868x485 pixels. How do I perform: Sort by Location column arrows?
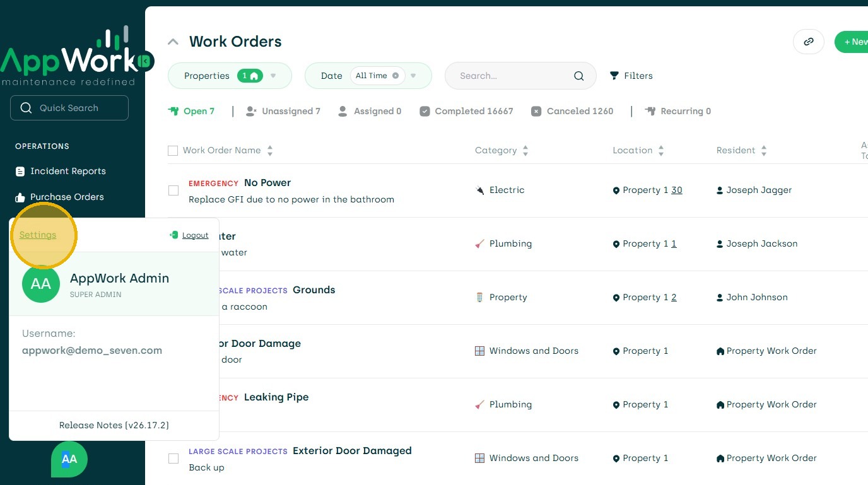(x=661, y=151)
